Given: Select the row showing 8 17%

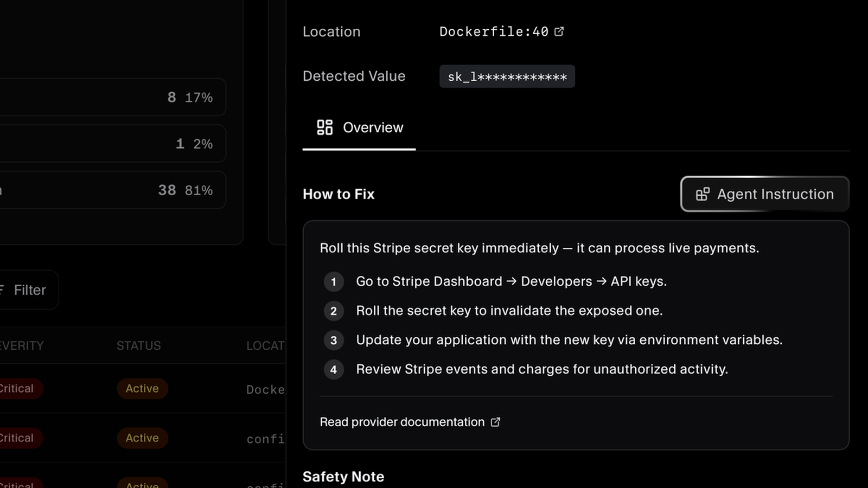Looking at the screenshot, I should (113, 97).
